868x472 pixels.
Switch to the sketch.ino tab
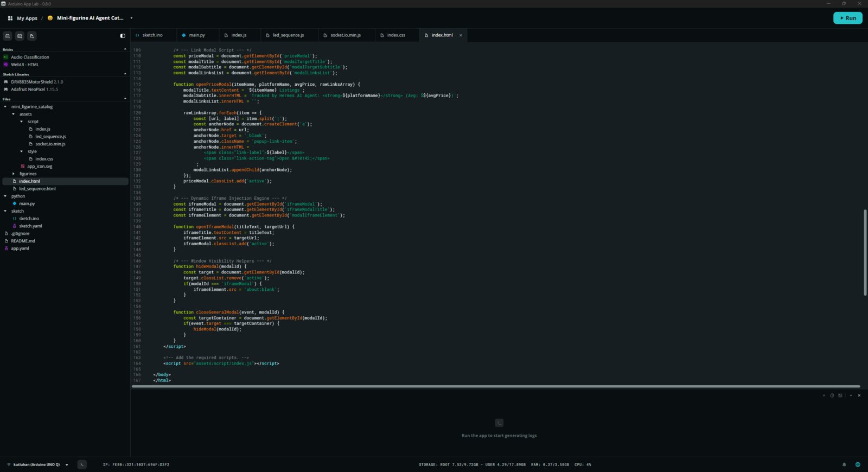point(154,35)
